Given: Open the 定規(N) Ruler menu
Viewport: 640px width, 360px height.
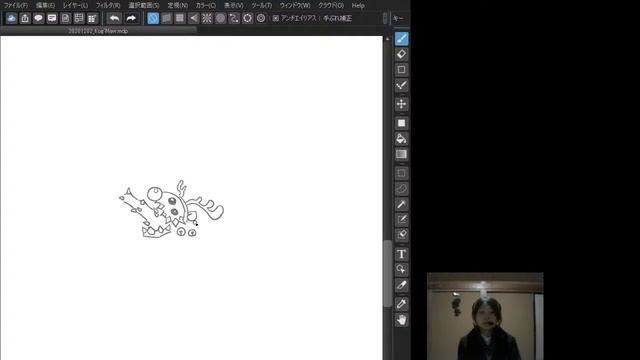Looking at the screenshot, I should tap(178, 5).
